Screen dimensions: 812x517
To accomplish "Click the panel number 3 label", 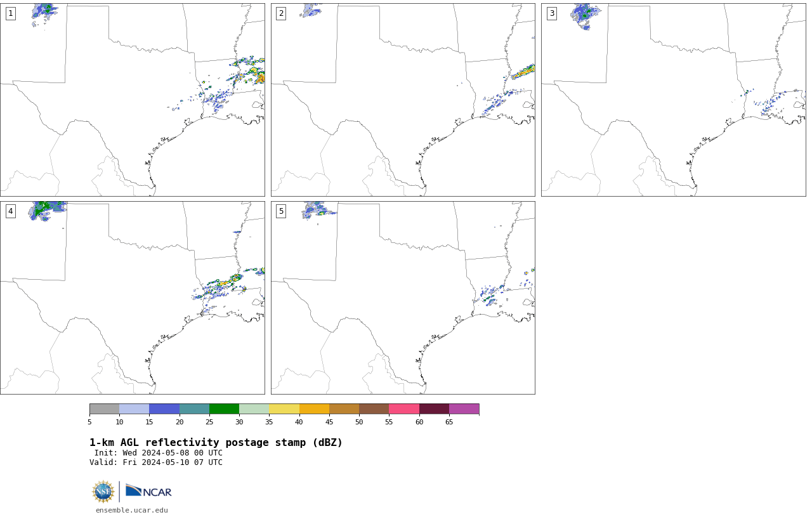I will [x=552, y=13].
